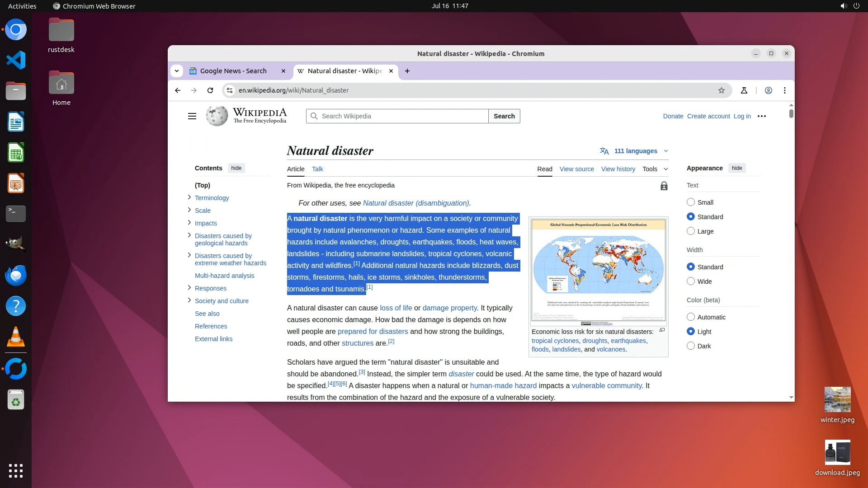868x488 pixels.
Task: Click the Search button next to search field
Action: pyautogui.click(x=504, y=116)
